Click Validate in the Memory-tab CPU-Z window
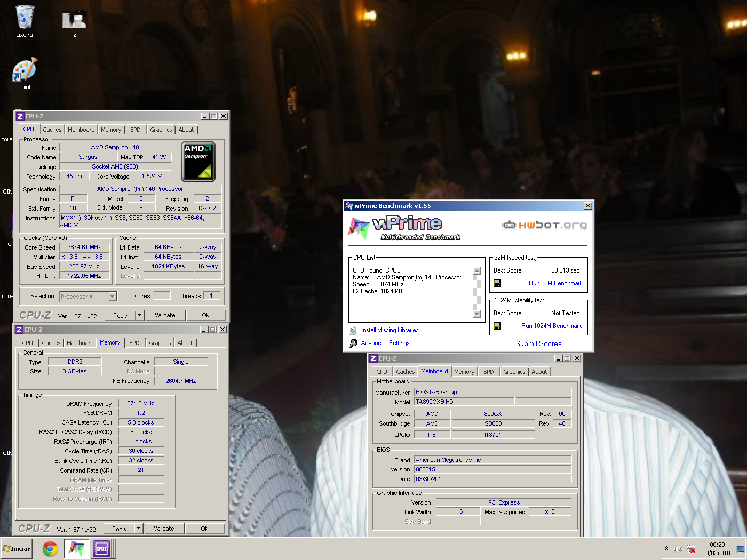 pyautogui.click(x=164, y=529)
